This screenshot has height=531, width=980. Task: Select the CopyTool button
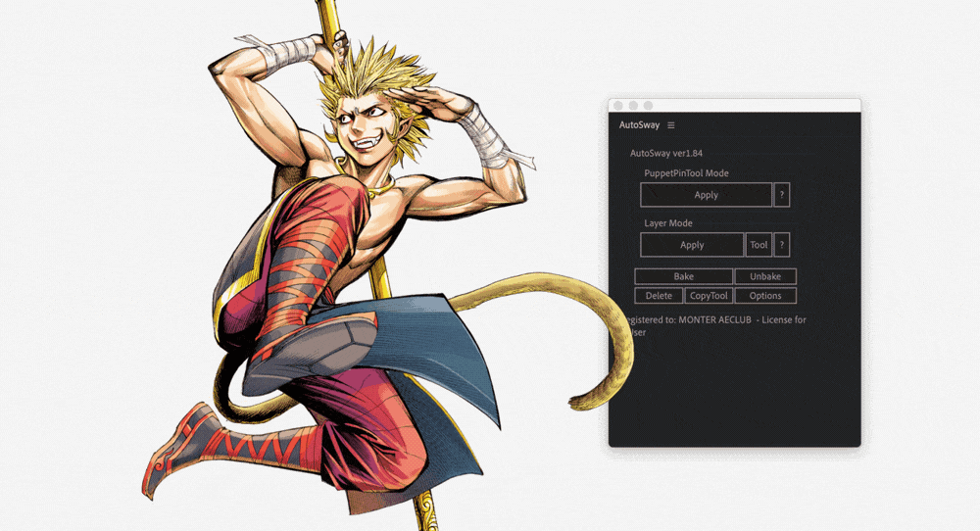click(x=709, y=296)
